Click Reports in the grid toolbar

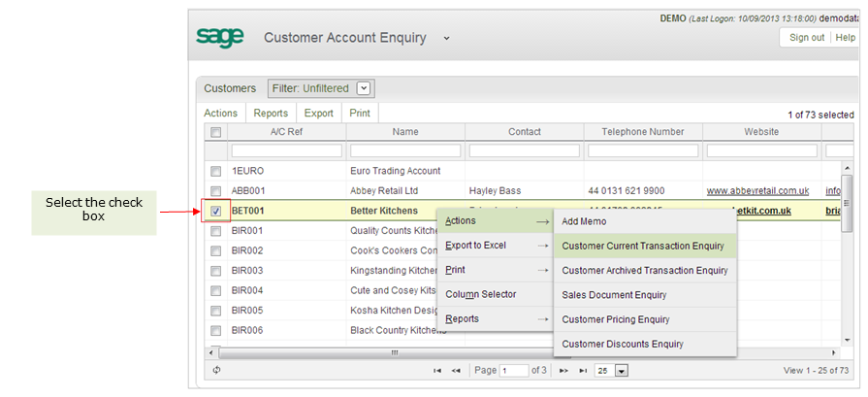click(271, 113)
